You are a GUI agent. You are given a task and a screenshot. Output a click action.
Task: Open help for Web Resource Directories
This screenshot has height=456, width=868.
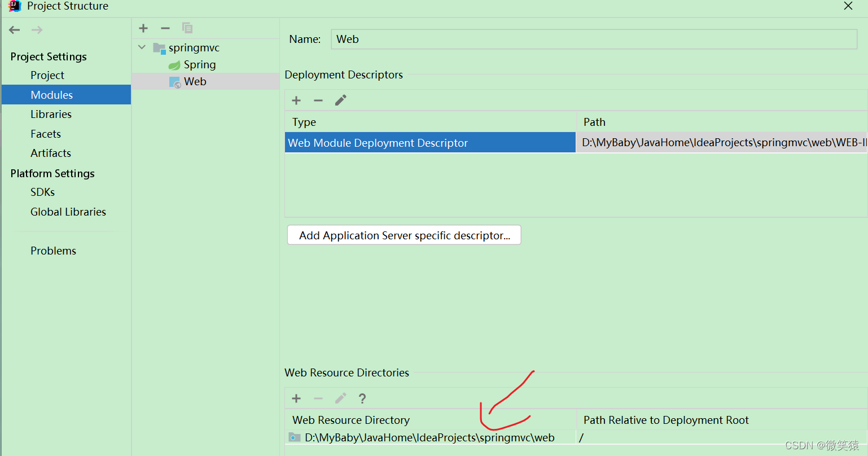coord(362,398)
